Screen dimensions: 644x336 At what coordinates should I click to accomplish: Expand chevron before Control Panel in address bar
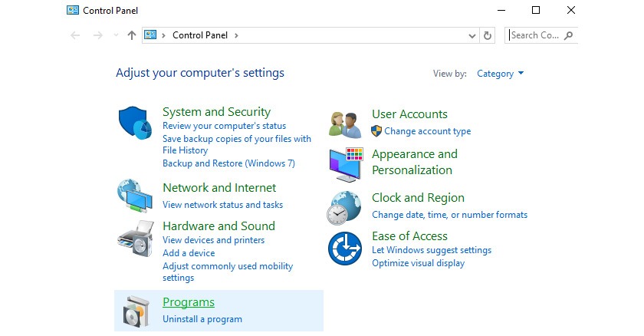coord(163,35)
